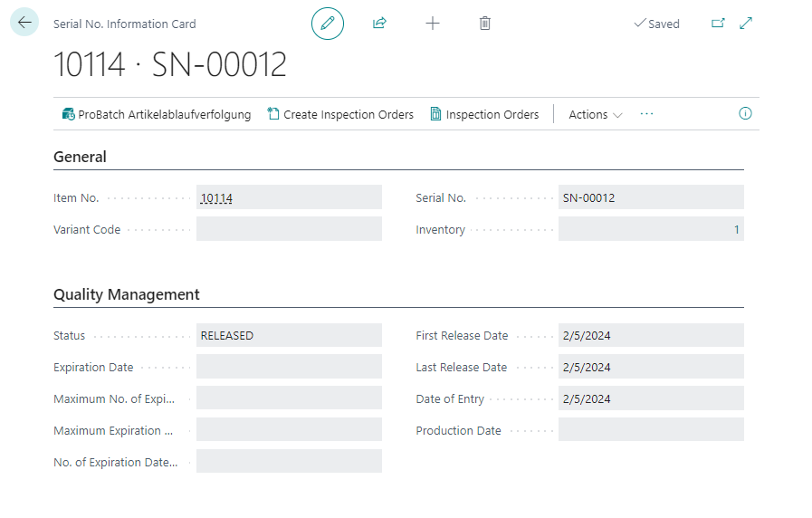The image size is (812, 518).
Task: Select the Serial No. field SN-00012
Action: click(x=651, y=197)
